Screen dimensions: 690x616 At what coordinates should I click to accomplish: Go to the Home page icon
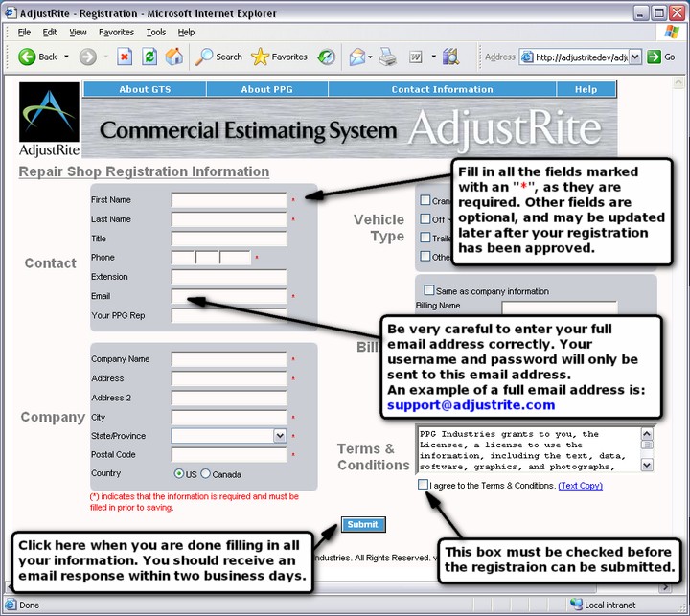tap(174, 57)
